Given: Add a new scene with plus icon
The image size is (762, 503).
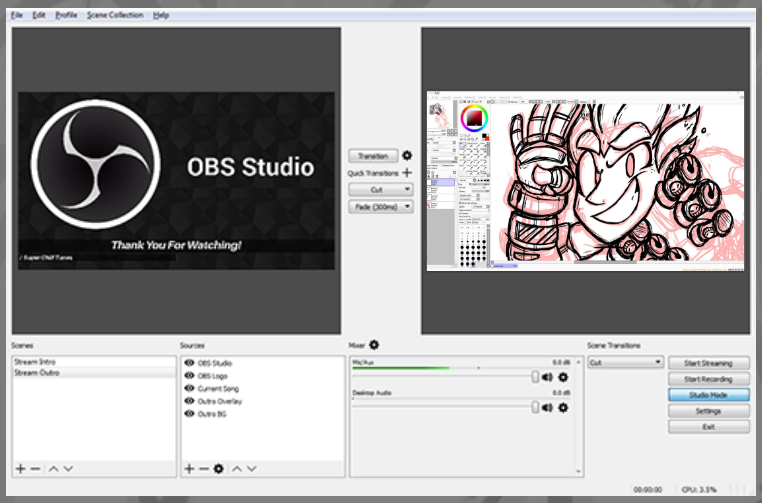Looking at the screenshot, I should pyautogui.click(x=20, y=468).
